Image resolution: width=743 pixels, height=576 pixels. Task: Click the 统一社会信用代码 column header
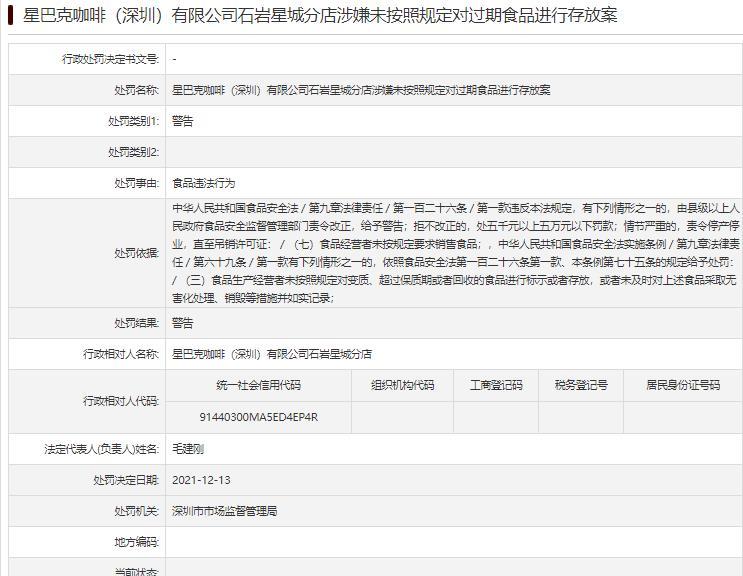pyautogui.click(x=259, y=385)
